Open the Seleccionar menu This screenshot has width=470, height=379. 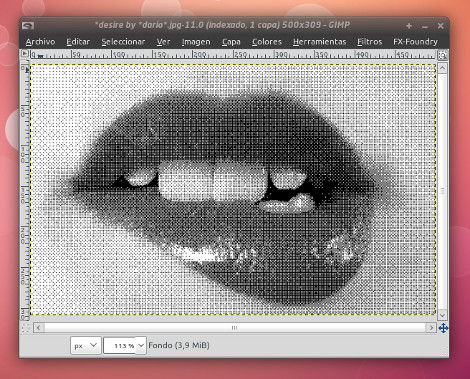123,42
